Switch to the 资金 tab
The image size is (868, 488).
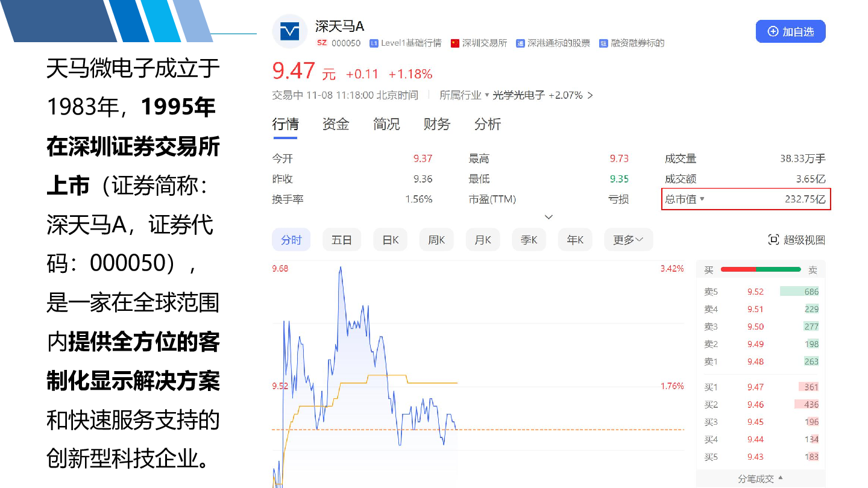(336, 125)
